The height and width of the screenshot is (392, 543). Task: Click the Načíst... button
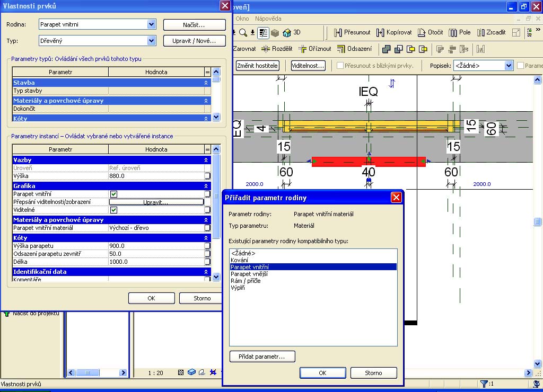point(194,24)
